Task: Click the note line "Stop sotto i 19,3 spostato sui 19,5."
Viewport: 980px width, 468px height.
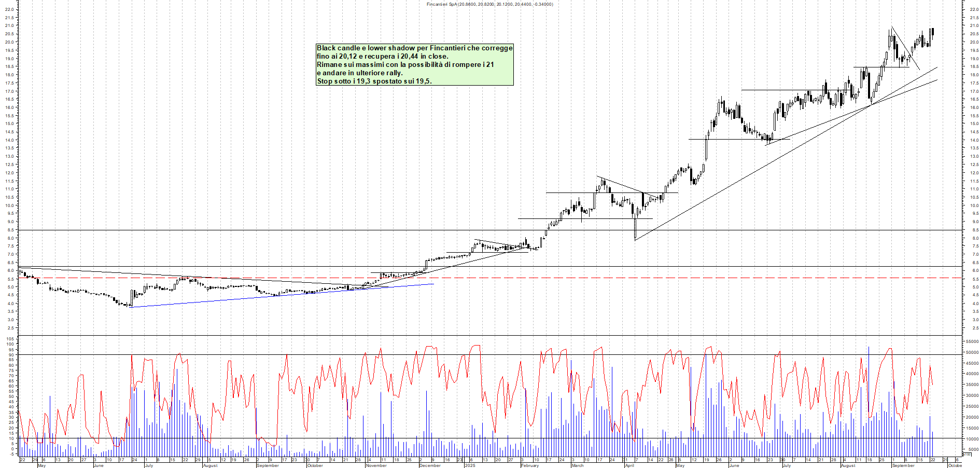Action: click(x=374, y=81)
